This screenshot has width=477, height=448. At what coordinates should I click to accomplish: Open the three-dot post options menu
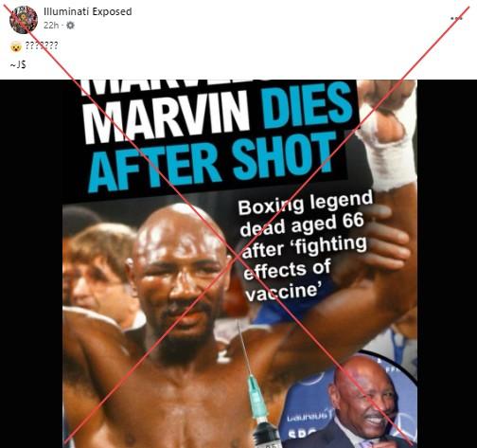(x=456, y=18)
